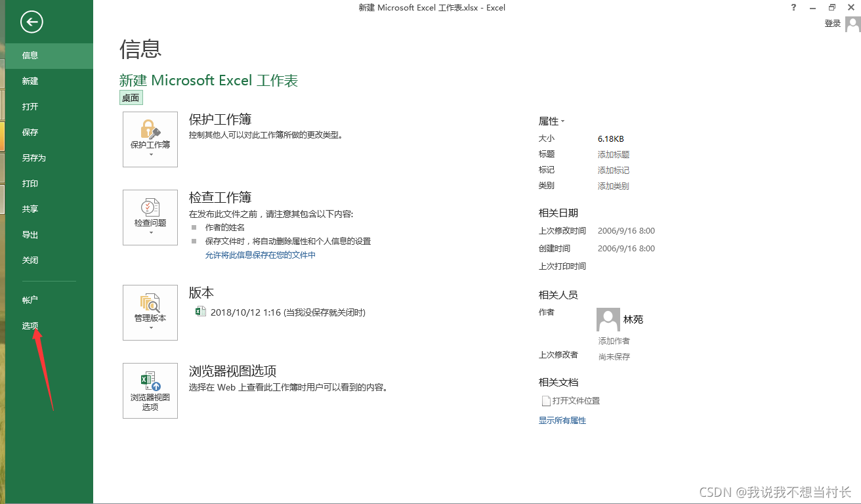Screen dimensions: 861x504
Task: Click the 添加标记 field
Action: point(614,171)
